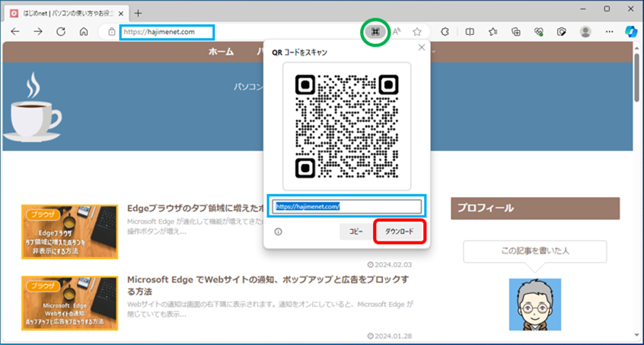Open the QR popup info icon
This screenshot has height=345, width=644.
(x=278, y=232)
